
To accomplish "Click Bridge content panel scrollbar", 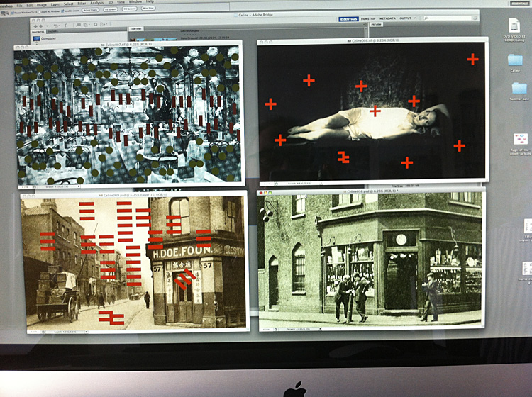I will 366,32.
